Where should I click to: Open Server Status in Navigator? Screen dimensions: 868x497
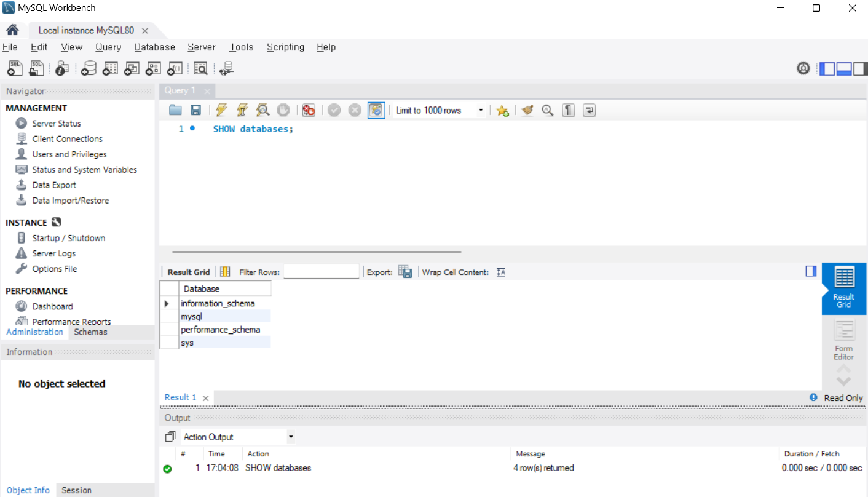(x=57, y=124)
